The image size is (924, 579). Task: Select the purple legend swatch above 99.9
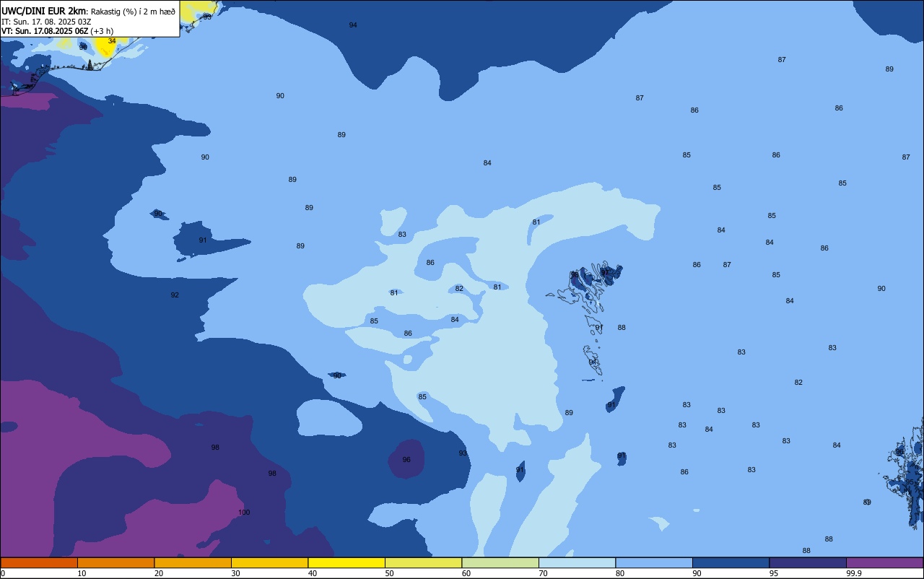coord(884,562)
